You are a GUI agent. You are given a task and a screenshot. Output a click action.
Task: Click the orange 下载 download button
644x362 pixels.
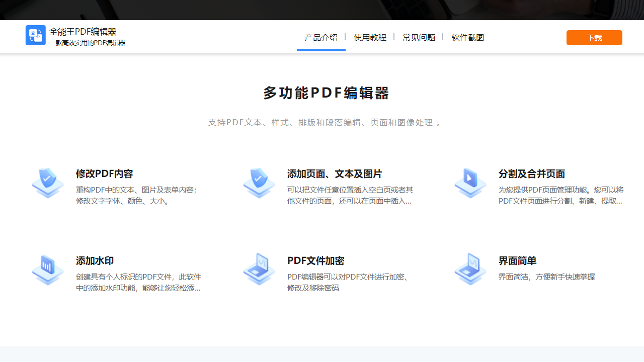[594, 37]
